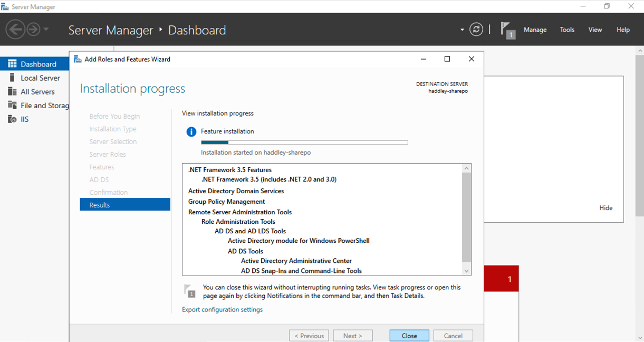This screenshot has width=644, height=342.
Task: Click the Server Manager back arrow
Action: click(x=16, y=30)
